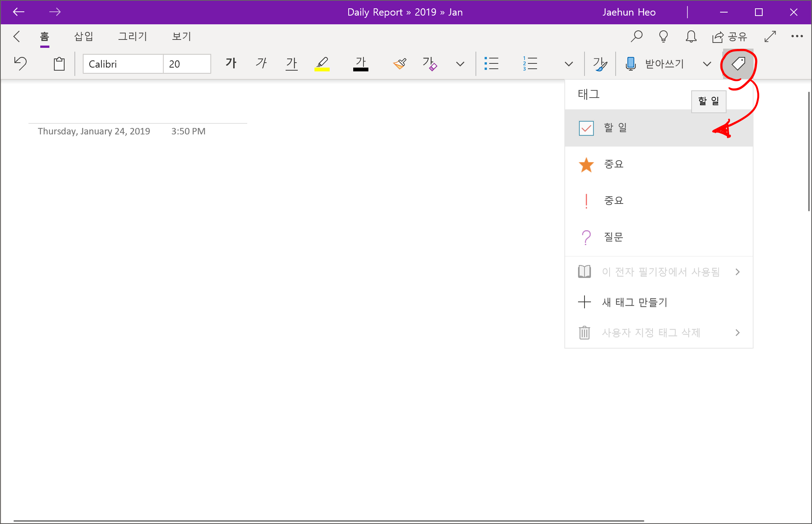The width and height of the screenshot is (812, 524).
Task: Click the 공유 share button
Action: [x=730, y=36]
